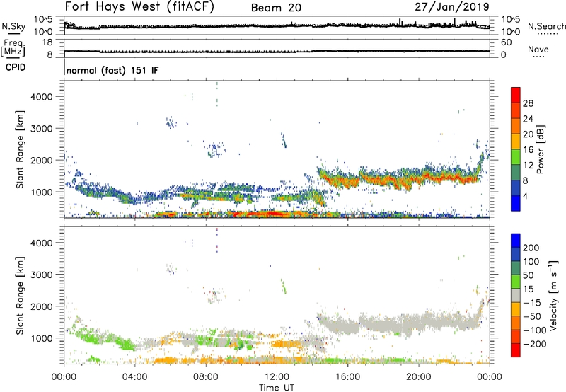Click the Velocity color bar

tap(516, 295)
